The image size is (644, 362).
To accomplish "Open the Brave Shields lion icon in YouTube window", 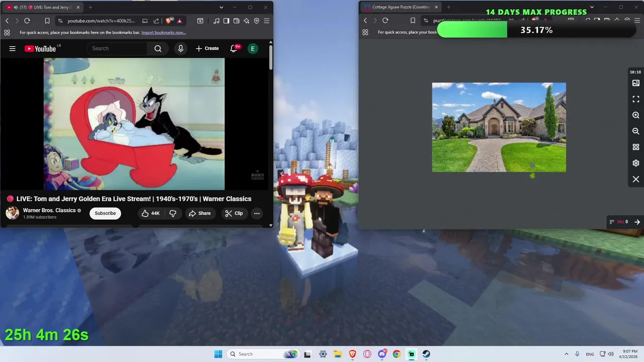I will (x=169, y=21).
